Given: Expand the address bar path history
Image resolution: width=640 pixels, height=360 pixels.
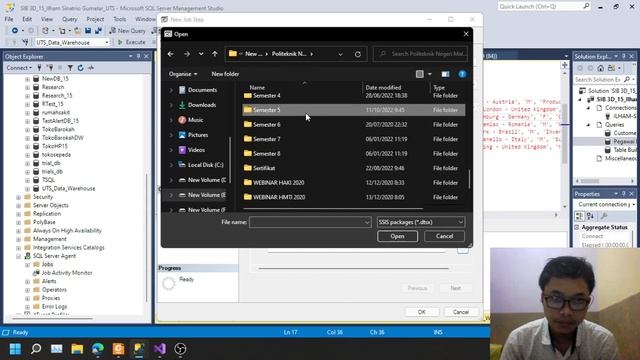Looking at the screenshot, I should [x=340, y=54].
